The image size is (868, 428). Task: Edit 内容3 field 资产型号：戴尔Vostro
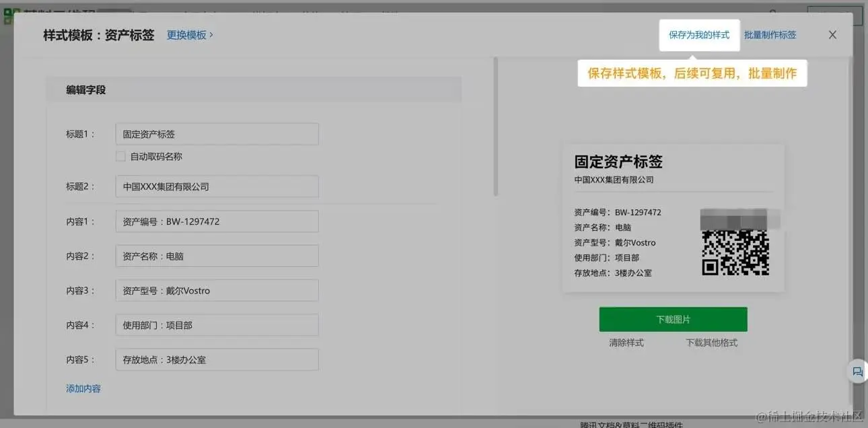pos(217,291)
